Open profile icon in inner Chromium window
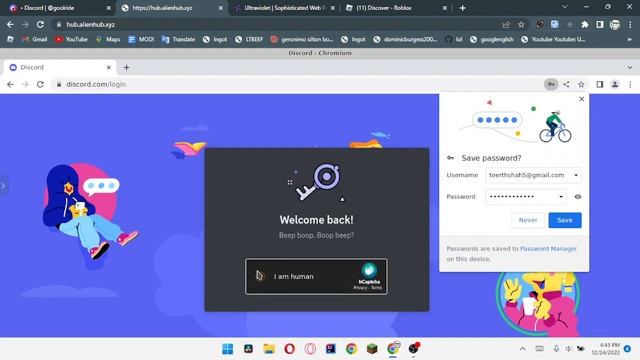Viewport: 640px width, 360px height. (x=615, y=84)
